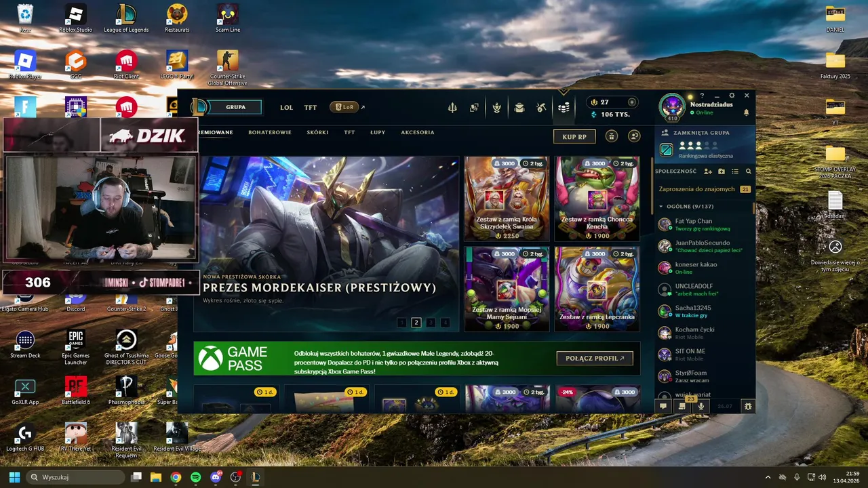Open the chat bubble icon at panel bottom
Viewport: 868px width, 488px height.
coord(663,406)
